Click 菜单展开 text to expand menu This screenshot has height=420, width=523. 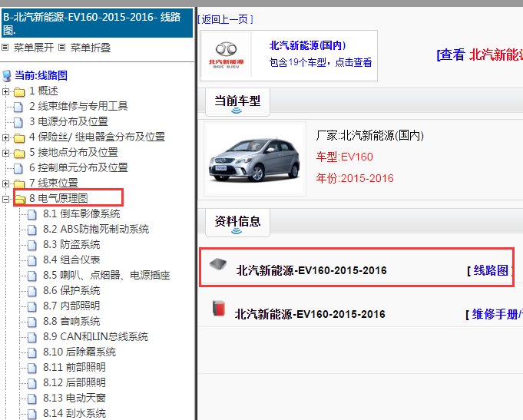click(34, 48)
